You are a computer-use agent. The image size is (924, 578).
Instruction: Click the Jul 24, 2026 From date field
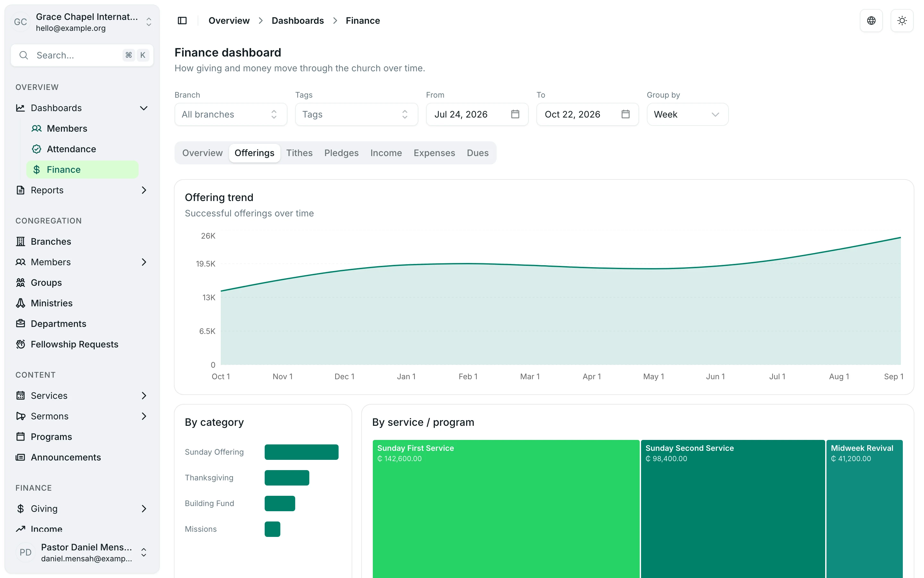477,114
